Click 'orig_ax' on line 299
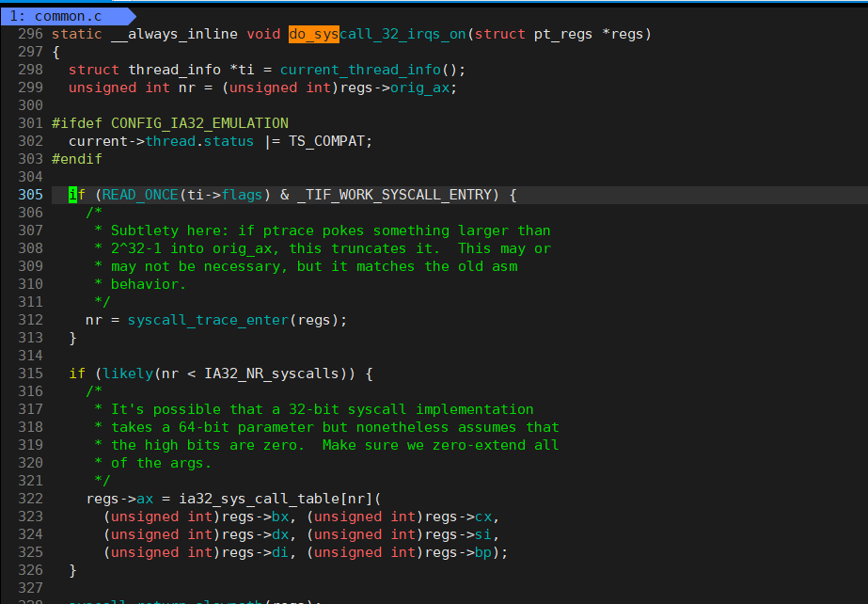The width and height of the screenshot is (868, 604). [x=419, y=87]
